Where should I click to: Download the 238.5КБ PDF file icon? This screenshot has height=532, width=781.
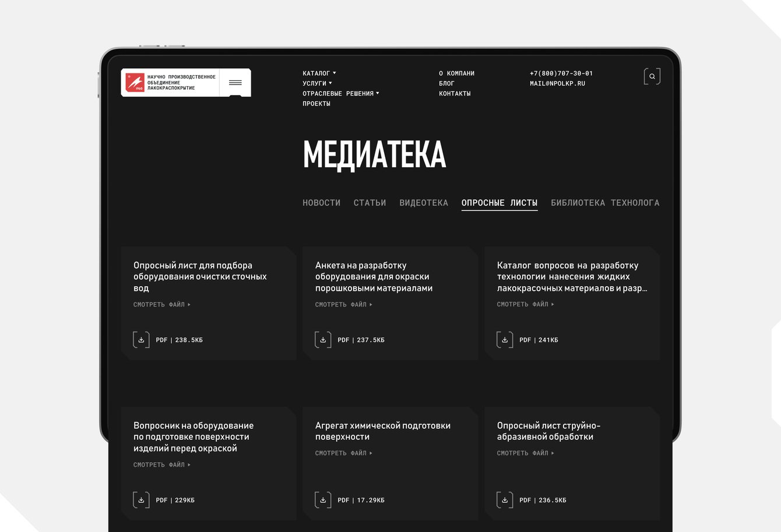141,340
